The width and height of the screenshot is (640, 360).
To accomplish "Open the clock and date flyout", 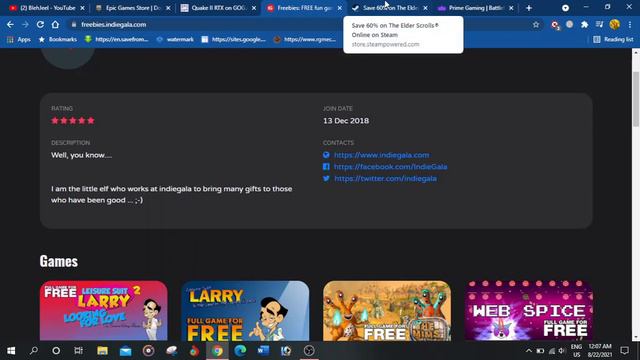I will (600, 351).
